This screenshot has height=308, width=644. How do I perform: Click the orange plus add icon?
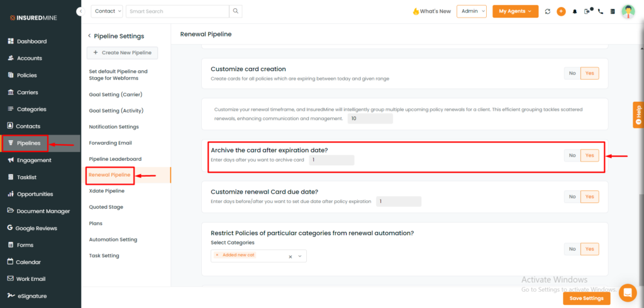561,11
